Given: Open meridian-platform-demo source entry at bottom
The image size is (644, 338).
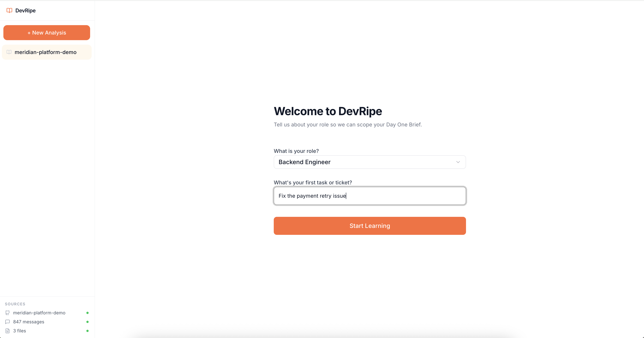Looking at the screenshot, I should click(39, 313).
